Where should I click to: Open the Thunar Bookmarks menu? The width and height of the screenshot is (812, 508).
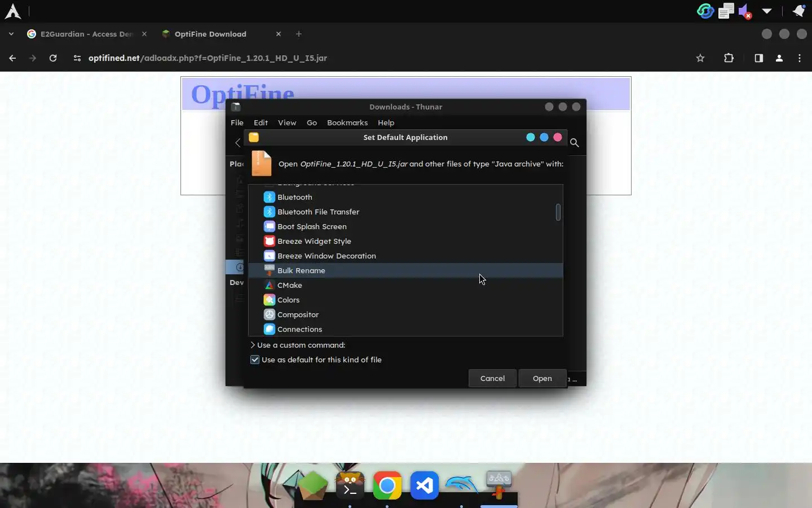347,122
